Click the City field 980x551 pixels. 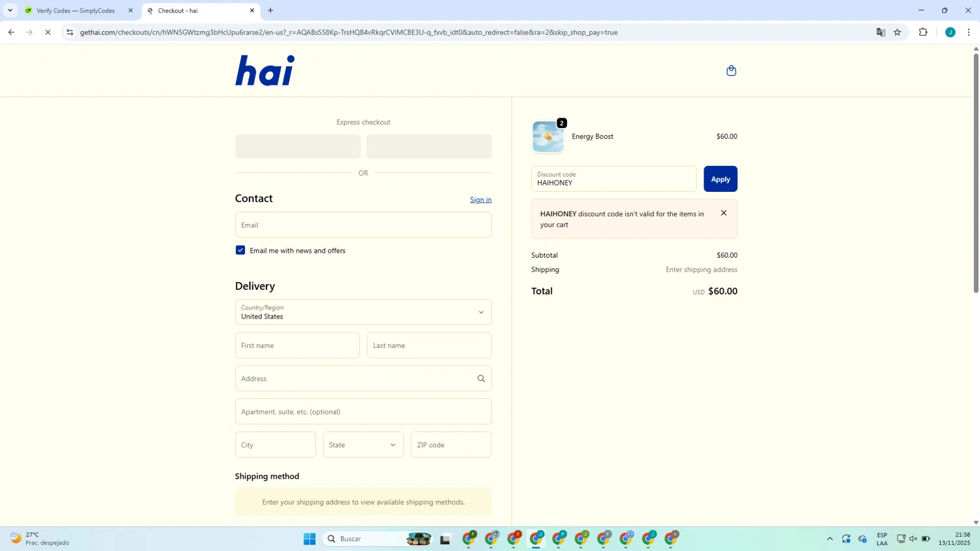(x=276, y=445)
